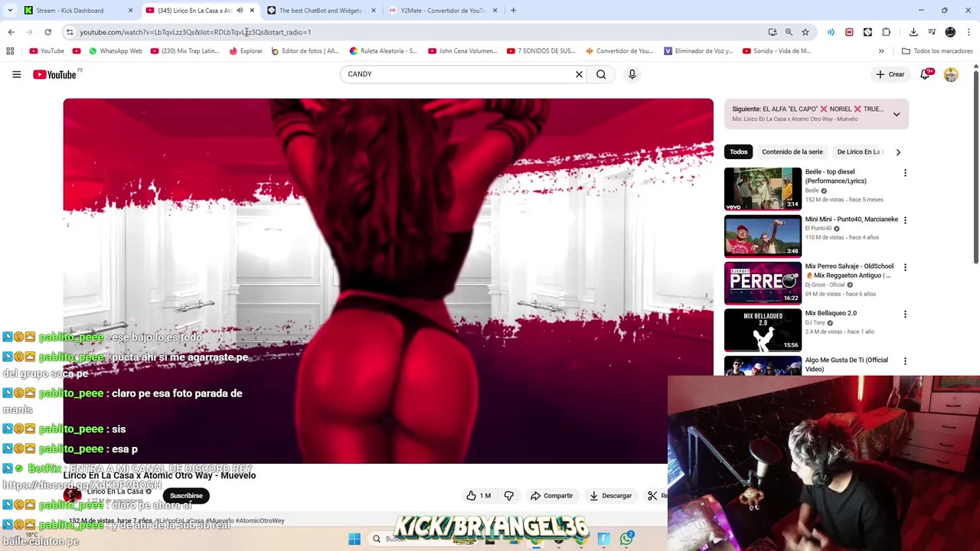Open the apps grid in bookmarks bar
The width and height of the screenshot is (980, 551).
pyautogui.click(x=10, y=51)
